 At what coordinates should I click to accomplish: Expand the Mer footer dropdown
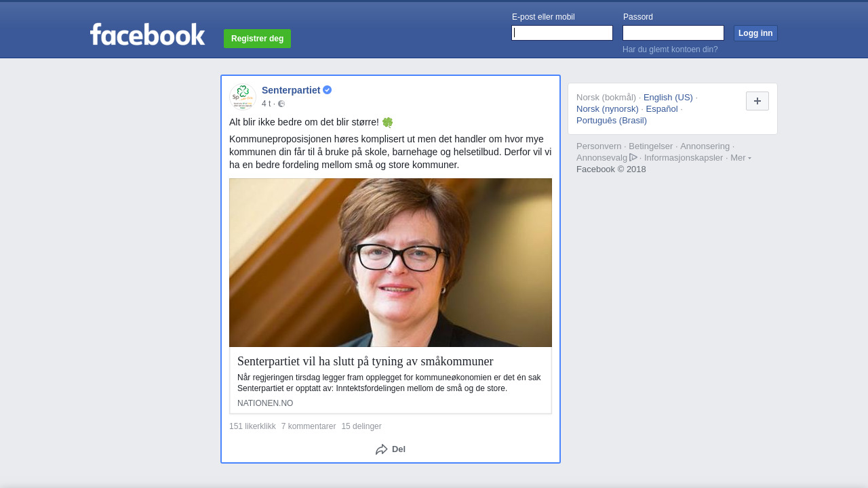pos(741,157)
